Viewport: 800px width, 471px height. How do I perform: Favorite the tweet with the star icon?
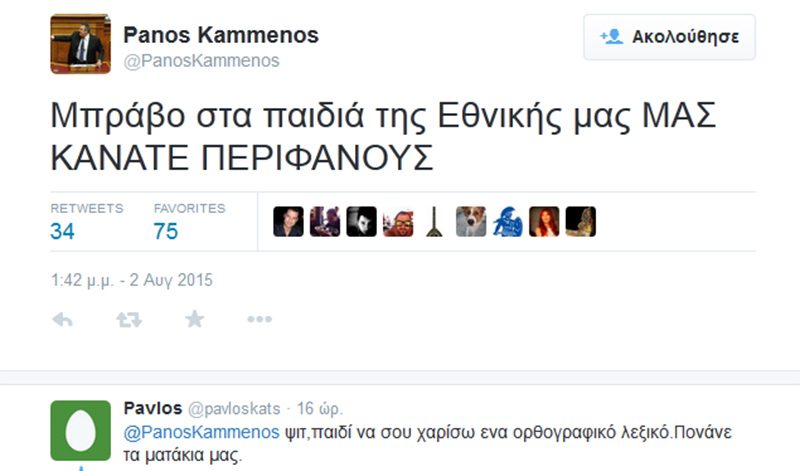click(194, 320)
